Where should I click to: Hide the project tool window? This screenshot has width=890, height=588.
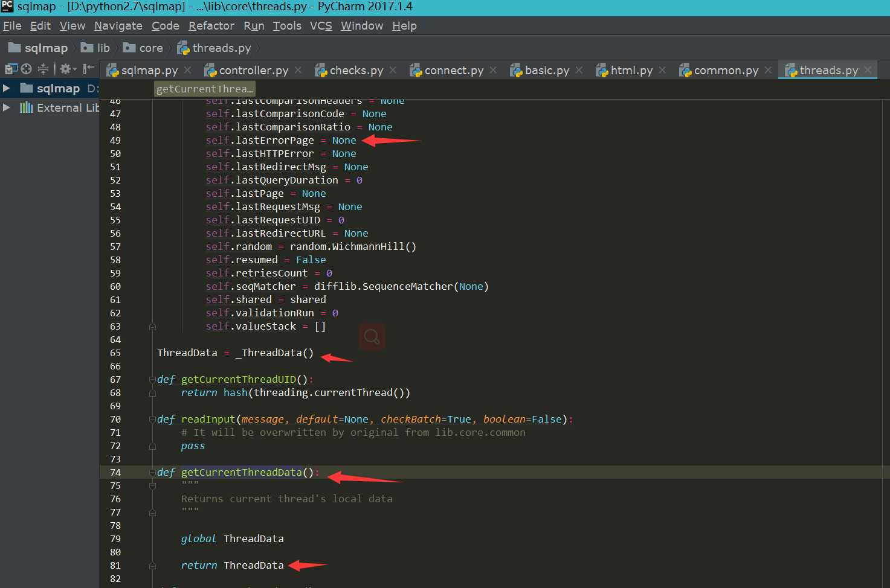[89, 69]
